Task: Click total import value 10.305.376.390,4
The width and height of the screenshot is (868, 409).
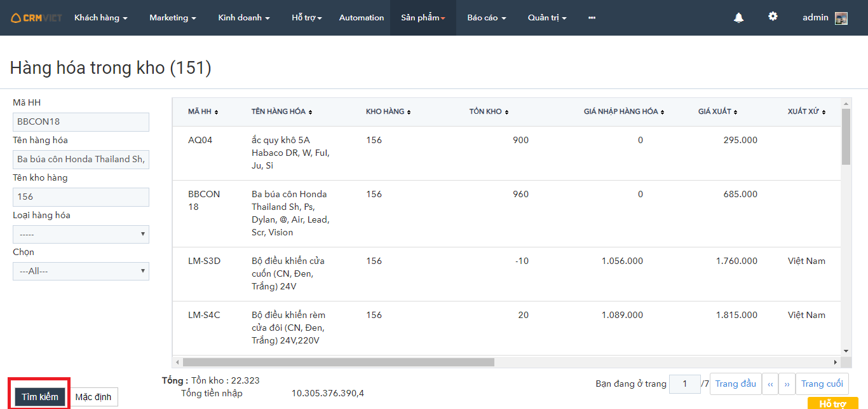Action: pyautogui.click(x=328, y=393)
